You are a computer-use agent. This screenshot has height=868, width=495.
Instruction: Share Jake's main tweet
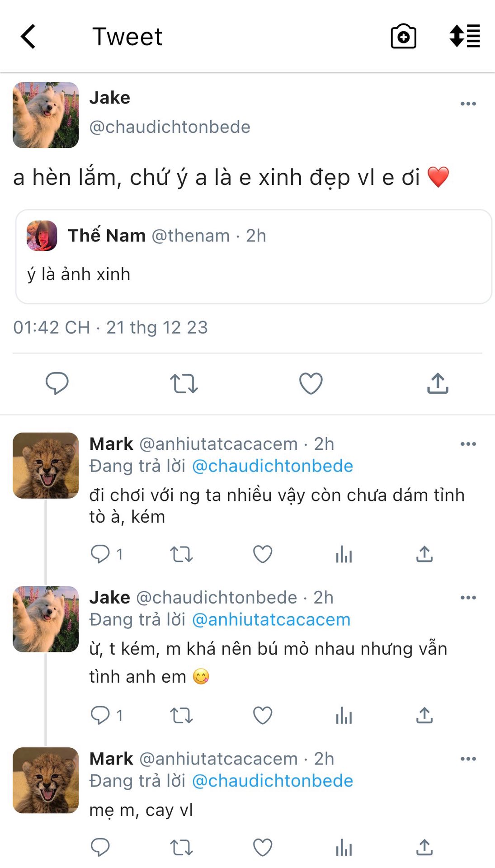coord(437,383)
